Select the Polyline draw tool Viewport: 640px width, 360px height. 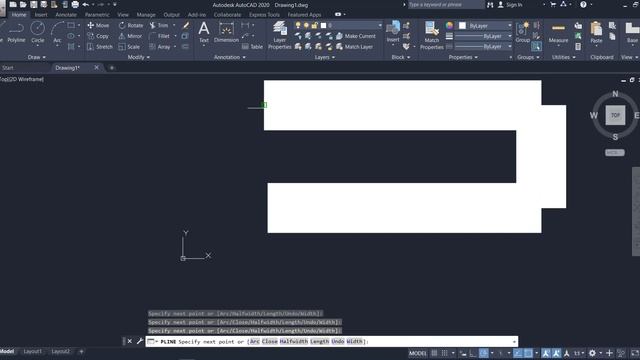pyautogui.click(x=16, y=32)
